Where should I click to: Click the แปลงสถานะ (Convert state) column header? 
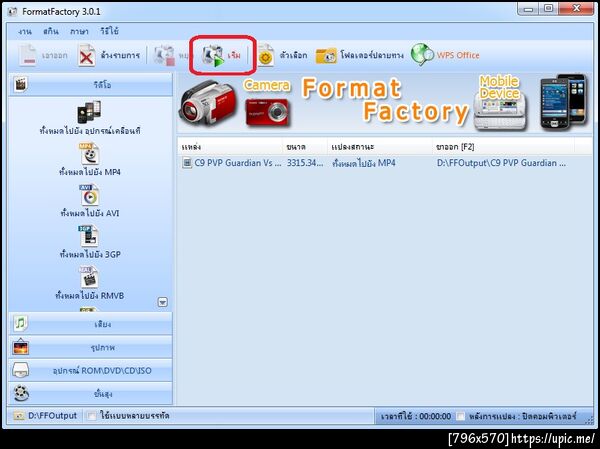[380, 147]
